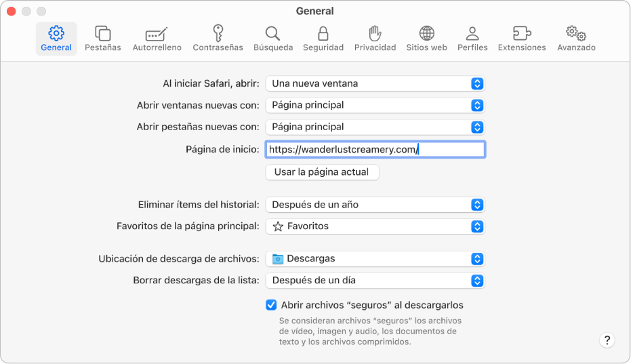The width and height of the screenshot is (633, 364).
Task: Expand the Al iniciar Safari dropdown
Action: tap(375, 83)
